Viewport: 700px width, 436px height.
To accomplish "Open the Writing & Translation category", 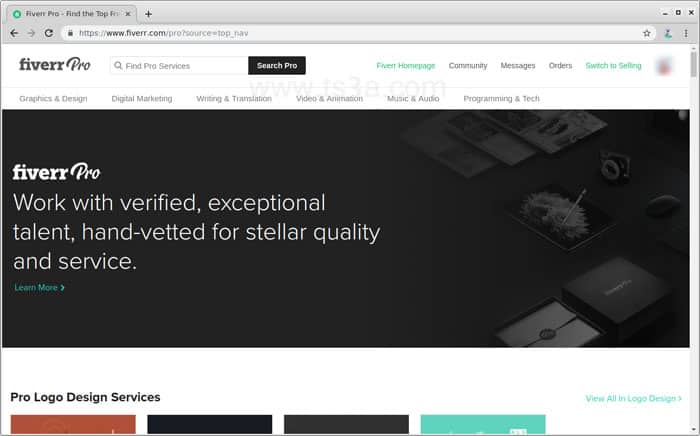I will click(x=234, y=99).
